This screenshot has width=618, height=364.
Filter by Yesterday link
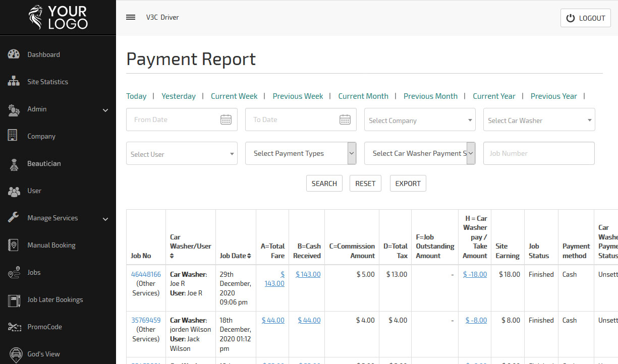coord(179,96)
